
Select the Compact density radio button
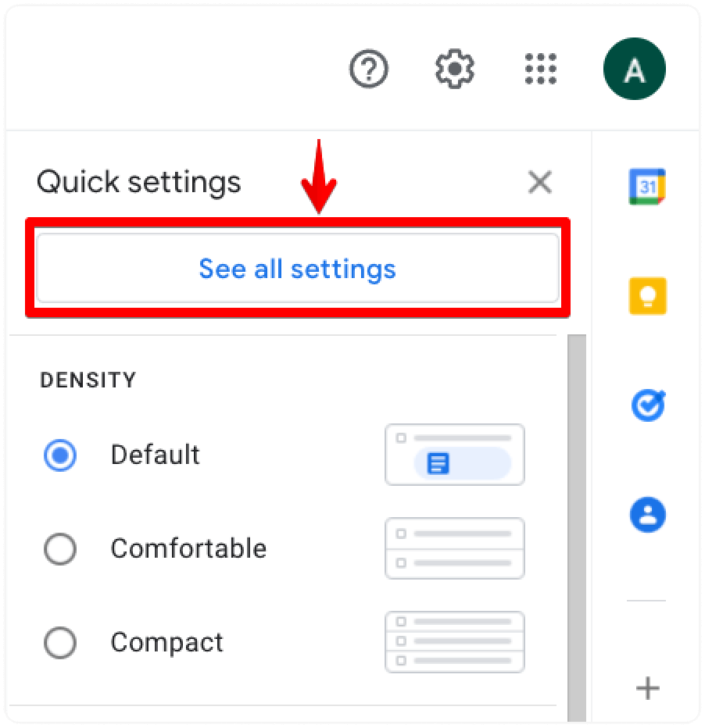[60, 643]
